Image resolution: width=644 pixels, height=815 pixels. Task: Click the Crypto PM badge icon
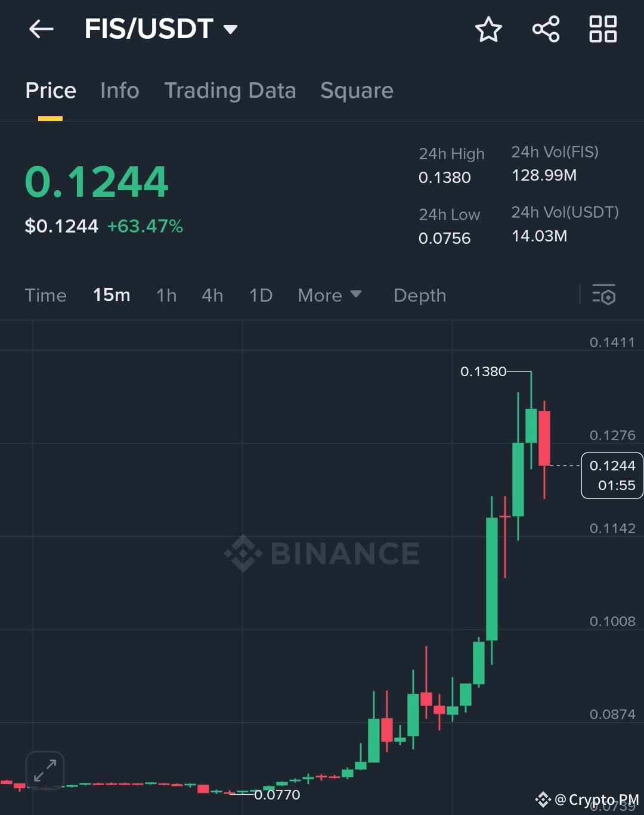pos(543,799)
